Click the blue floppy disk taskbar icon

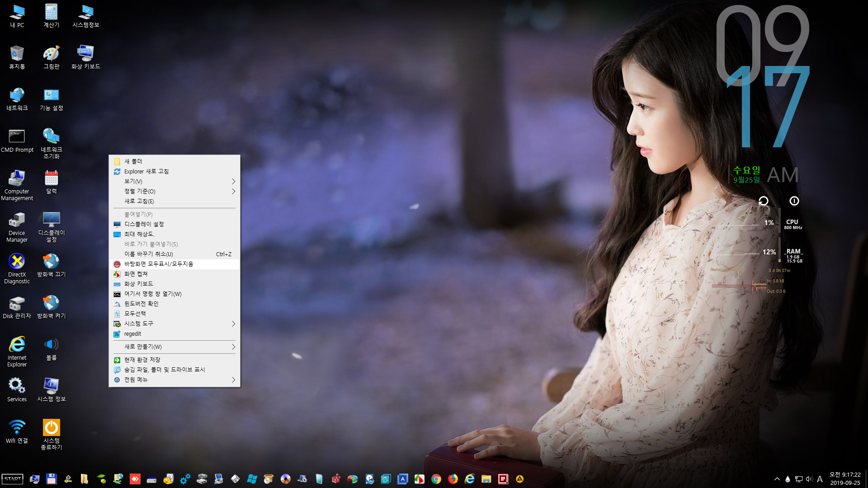point(52,479)
